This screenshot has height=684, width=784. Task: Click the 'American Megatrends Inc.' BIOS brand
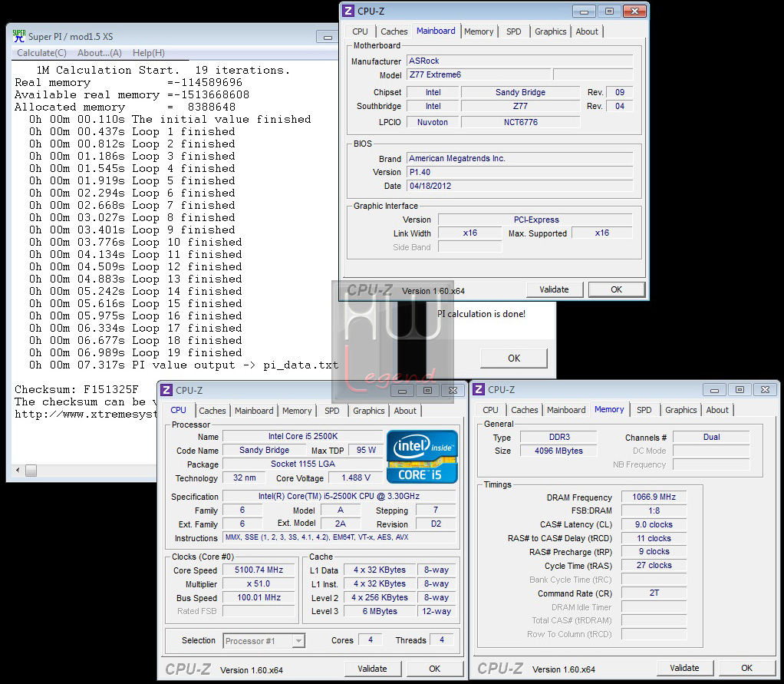pyautogui.click(x=520, y=159)
